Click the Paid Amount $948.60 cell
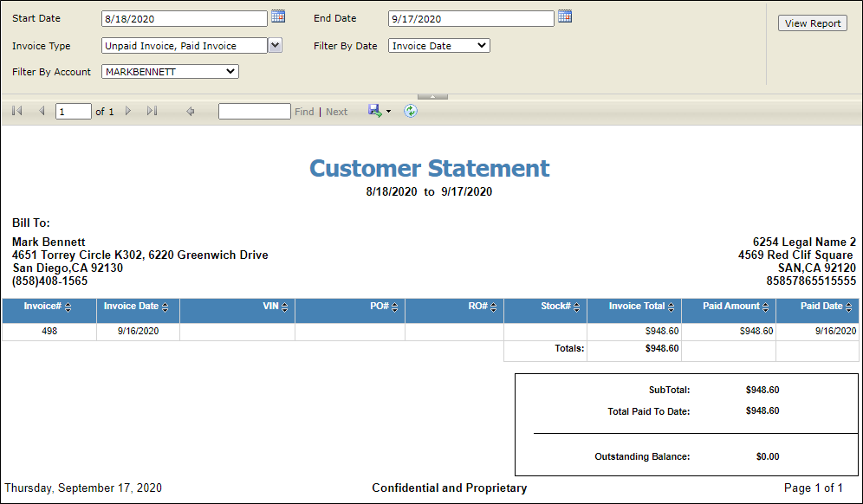 (x=729, y=331)
